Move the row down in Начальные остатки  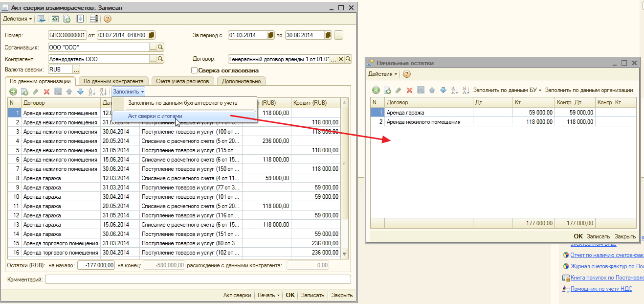coord(444,90)
